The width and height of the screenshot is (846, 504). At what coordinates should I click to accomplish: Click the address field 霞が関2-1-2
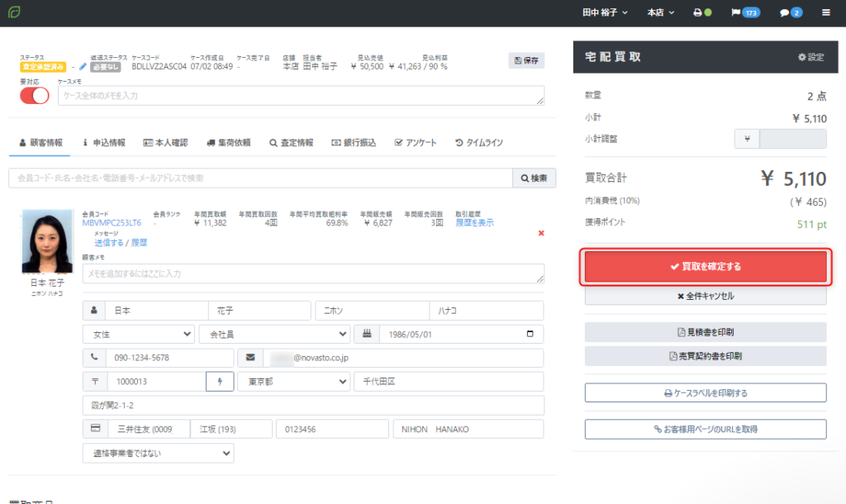(x=313, y=405)
